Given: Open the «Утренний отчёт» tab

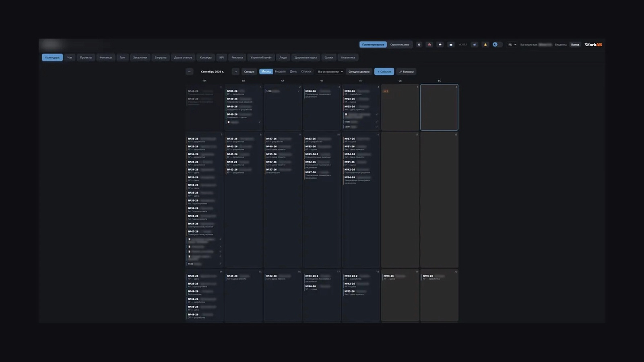Looking at the screenshot, I should click(261, 58).
